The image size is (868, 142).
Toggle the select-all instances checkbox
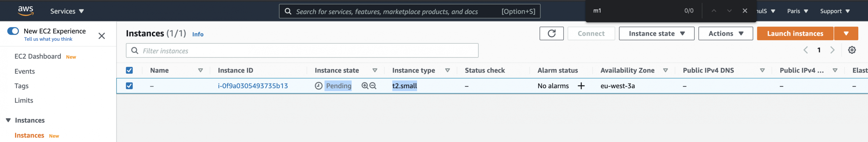coord(130,70)
